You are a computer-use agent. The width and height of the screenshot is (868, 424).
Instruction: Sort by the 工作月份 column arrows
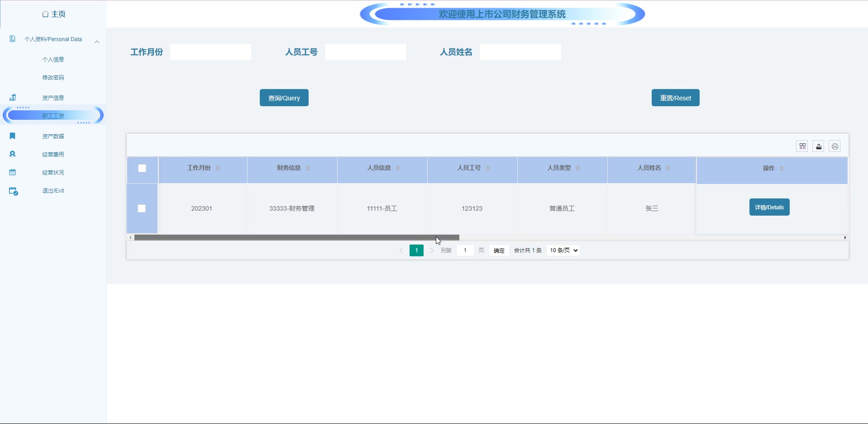tap(218, 168)
